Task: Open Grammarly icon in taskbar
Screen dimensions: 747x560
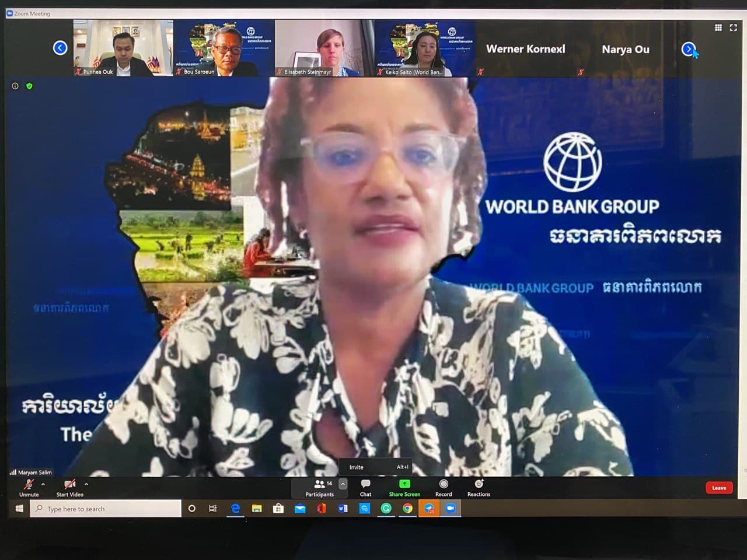Action: (386, 509)
